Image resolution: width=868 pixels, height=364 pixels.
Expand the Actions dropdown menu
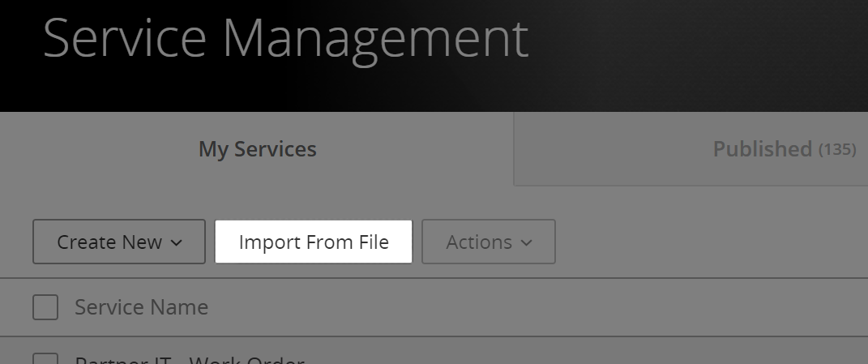489,242
